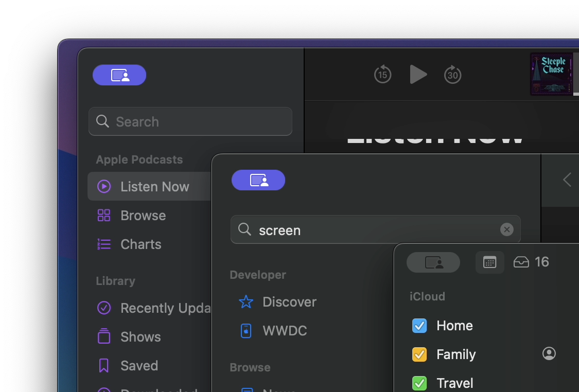Skip forward 30 seconds in Podcasts
The image size is (579, 392).
(x=453, y=75)
